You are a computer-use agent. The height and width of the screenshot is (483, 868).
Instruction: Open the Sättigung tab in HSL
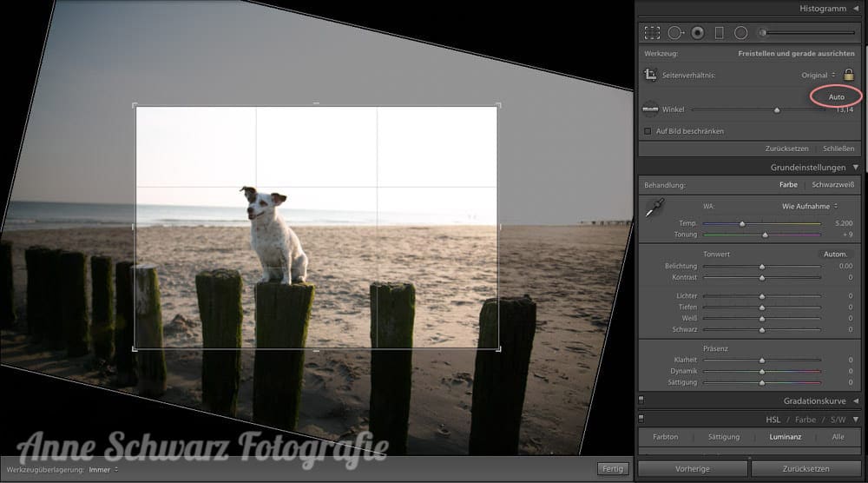(x=724, y=437)
